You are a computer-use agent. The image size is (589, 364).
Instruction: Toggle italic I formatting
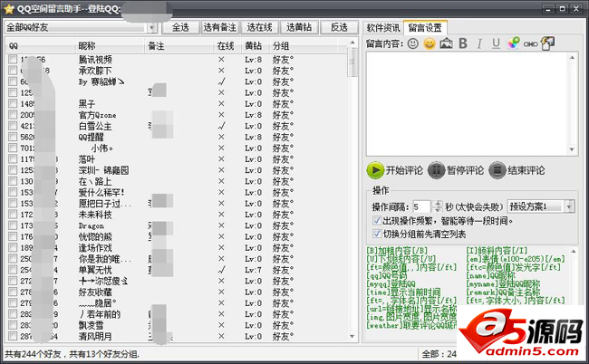click(479, 43)
